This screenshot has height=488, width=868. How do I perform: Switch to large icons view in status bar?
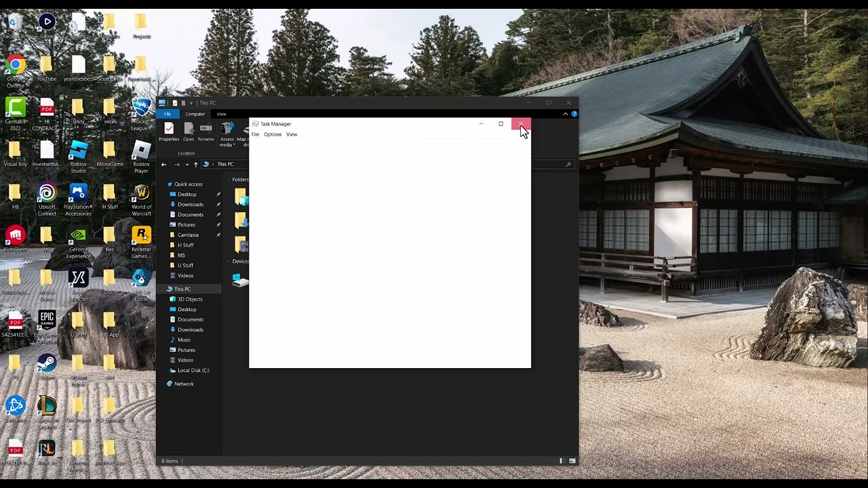click(x=572, y=461)
